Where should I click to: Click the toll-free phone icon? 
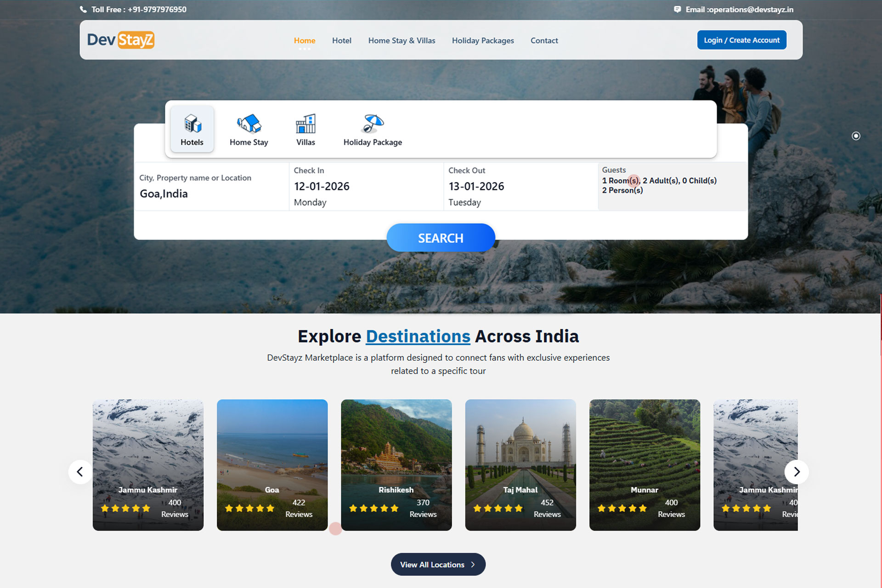83,9
